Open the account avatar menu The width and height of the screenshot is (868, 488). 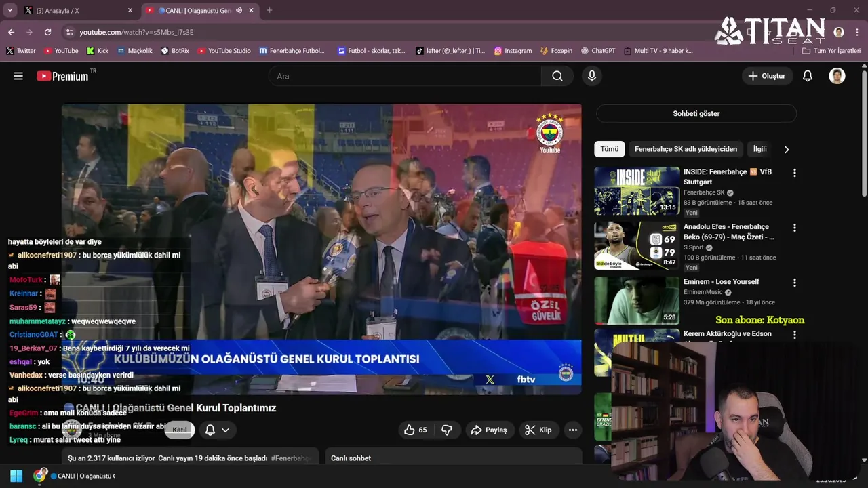[837, 76]
